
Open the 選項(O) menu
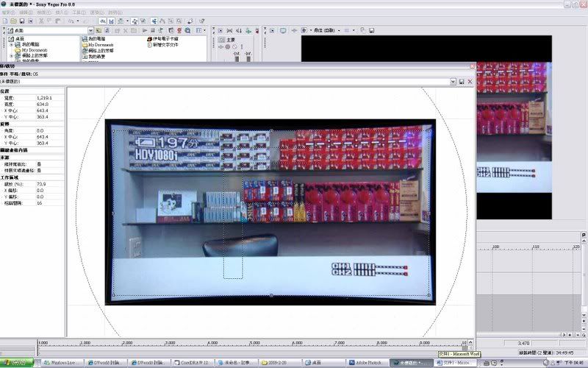97,13
